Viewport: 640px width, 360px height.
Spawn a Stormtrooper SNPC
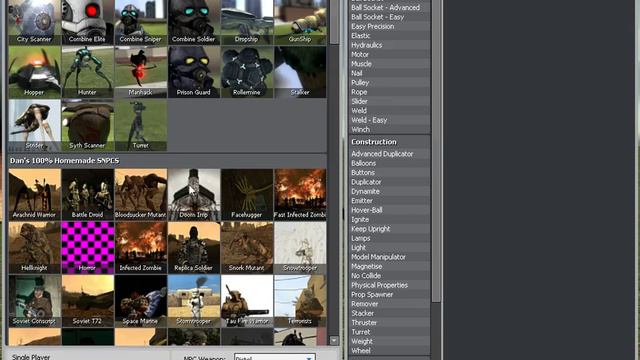(193, 301)
